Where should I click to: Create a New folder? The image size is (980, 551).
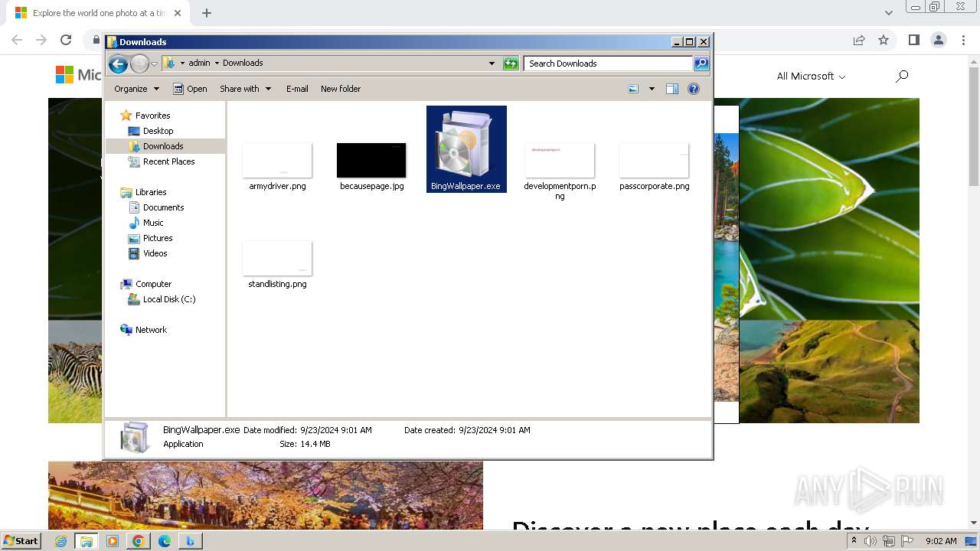coord(341,89)
